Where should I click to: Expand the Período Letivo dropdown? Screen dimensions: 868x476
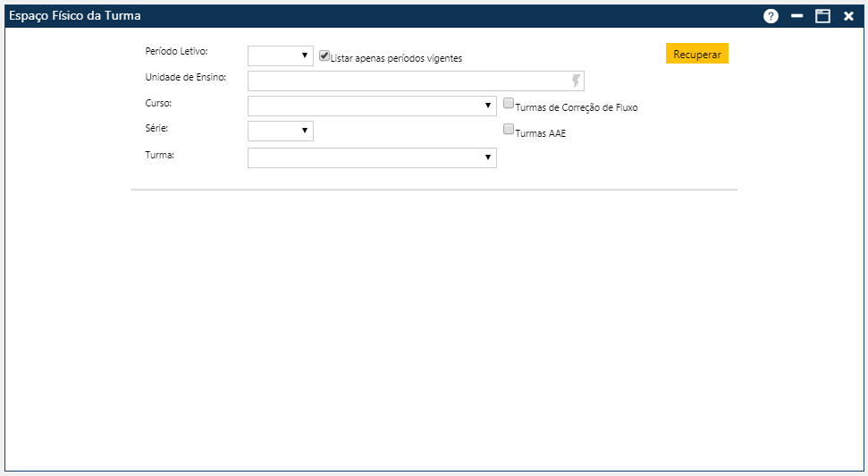[281, 55]
